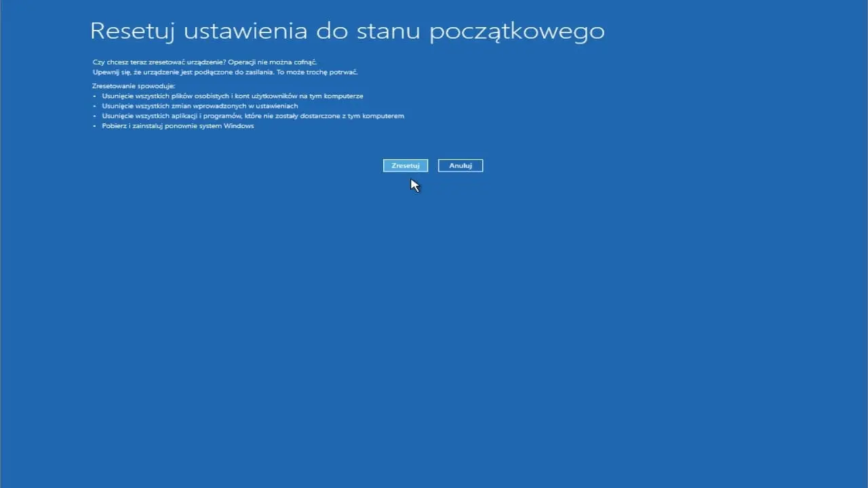Click the space between Zresetuj and Anuluj buttons
This screenshot has width=868, height=488.
434,165
